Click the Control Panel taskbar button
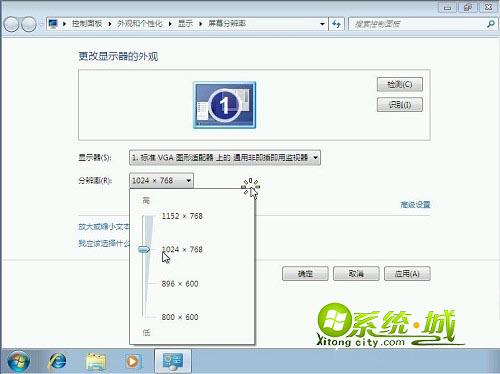 [172, 361]
